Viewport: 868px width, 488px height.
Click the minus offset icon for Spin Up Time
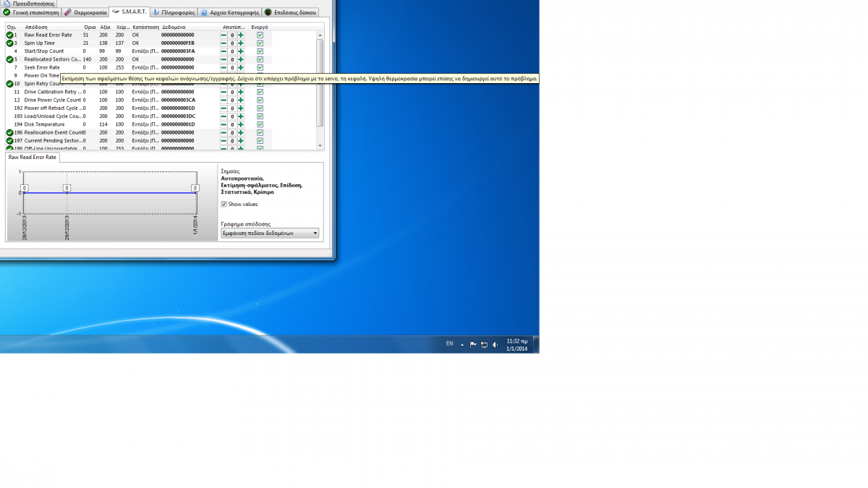(224, 43)
